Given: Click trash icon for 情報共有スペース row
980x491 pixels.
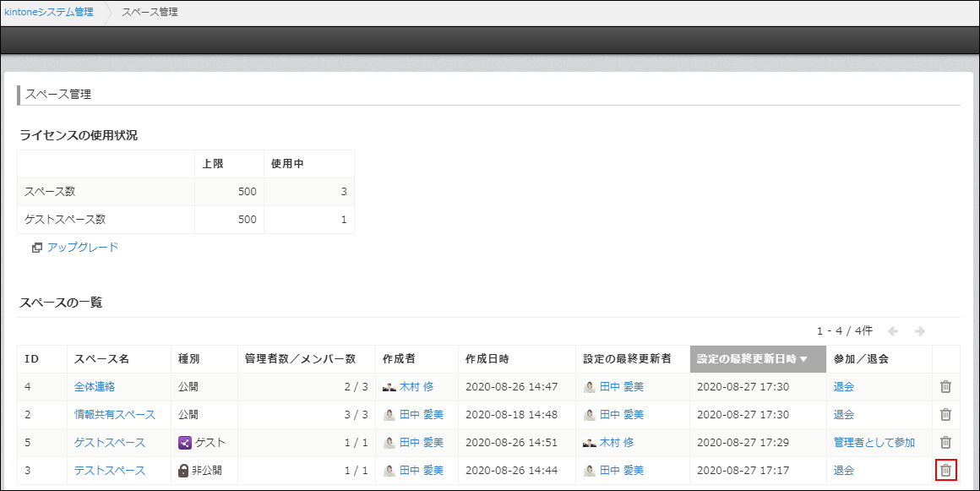Looking at the screenshot, I should (945, 414).
